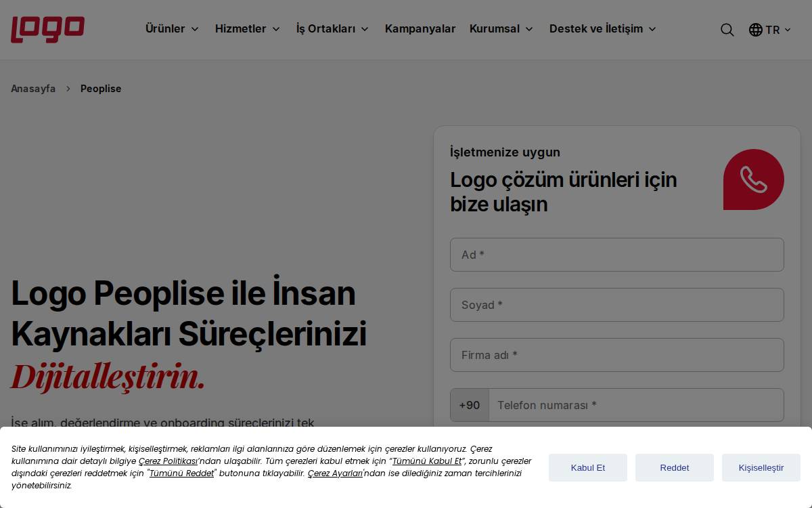The image size is (812, 508).
Task: Select the +90 country code prefix
Action: 470,405
